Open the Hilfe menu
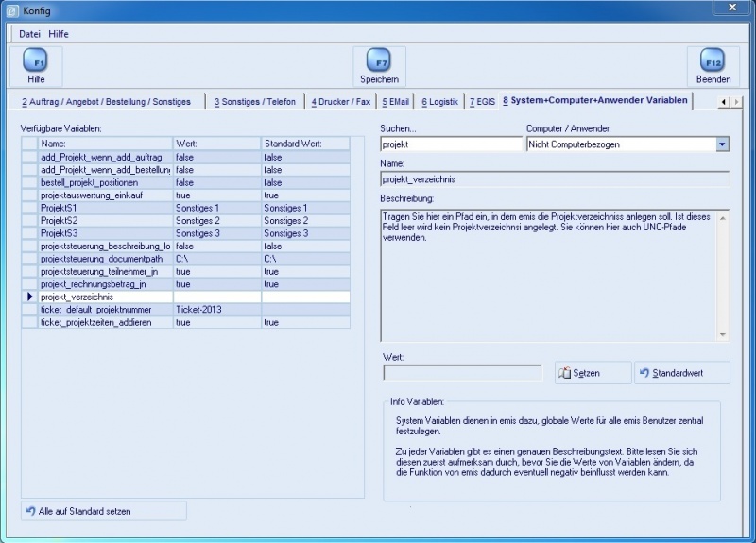This screenshot has height=543, width=756. [x=59, y=34]
